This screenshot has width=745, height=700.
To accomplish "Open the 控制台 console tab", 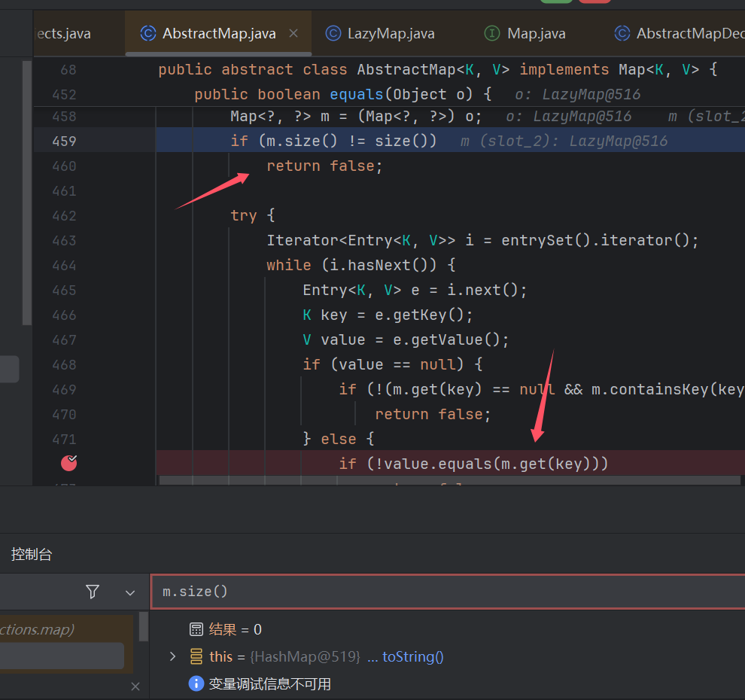I will [x=32, y=555].
